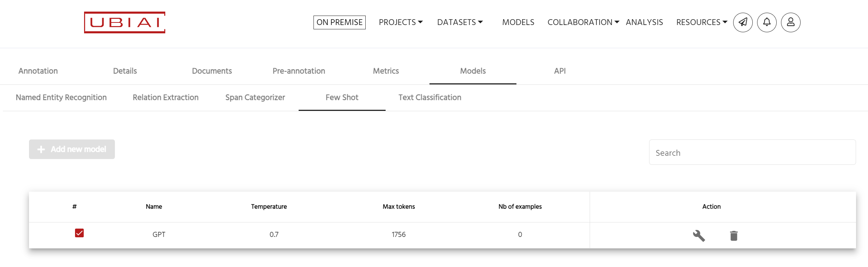Click the wrench icon for GPT model
Viewport: 868px width, 267px height.
(x=699, y=235)
